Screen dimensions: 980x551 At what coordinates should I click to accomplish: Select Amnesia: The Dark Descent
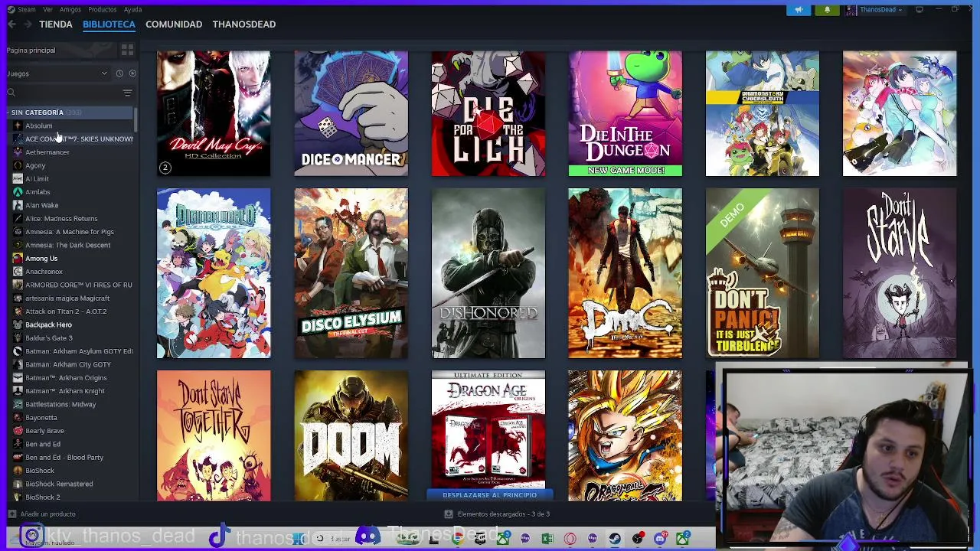coord(68,245)
